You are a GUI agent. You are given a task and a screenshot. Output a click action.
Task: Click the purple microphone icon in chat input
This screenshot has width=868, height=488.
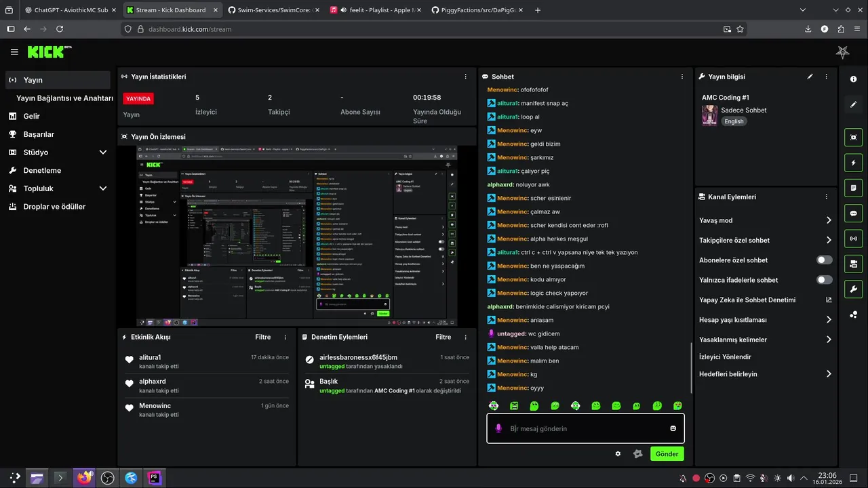point(498,428)
